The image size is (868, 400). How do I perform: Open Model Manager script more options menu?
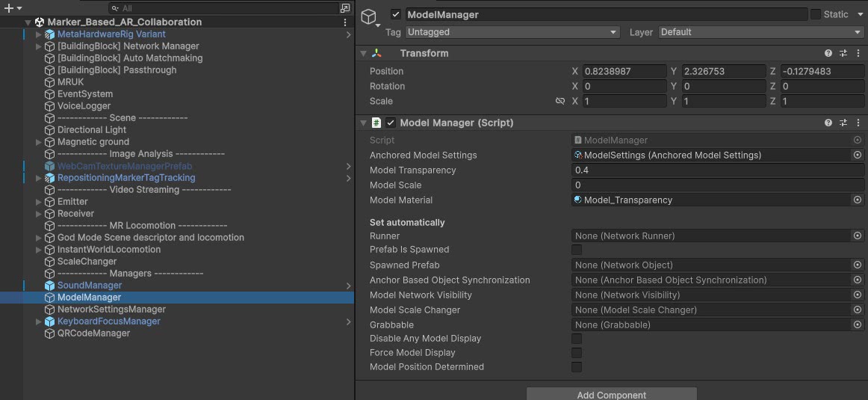(x=858, y=123)
